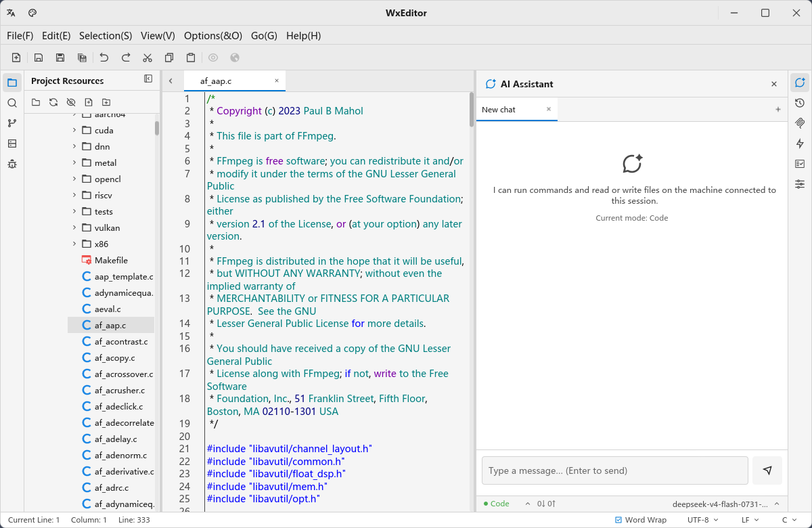The height and width of the screenshot is (528, 812).
Task: Send the message with paper plane icon
Action: tap(767, 470)
